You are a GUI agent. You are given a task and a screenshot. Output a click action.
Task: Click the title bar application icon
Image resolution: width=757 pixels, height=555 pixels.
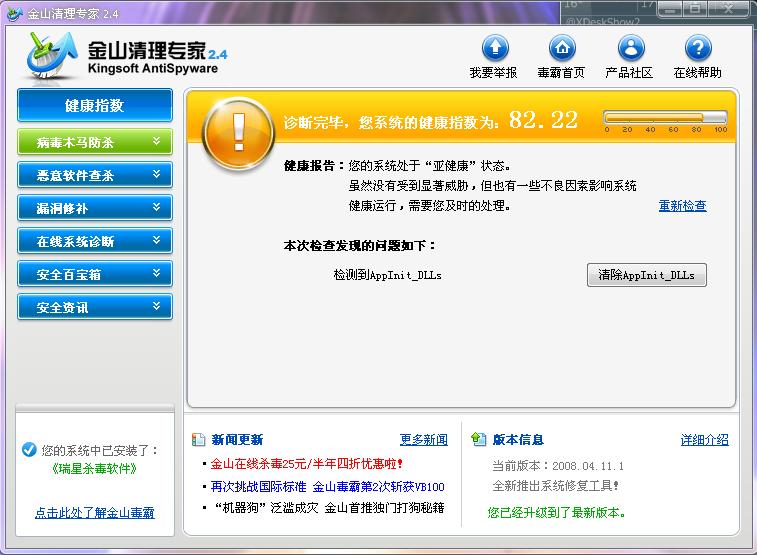tap(14, 13)
